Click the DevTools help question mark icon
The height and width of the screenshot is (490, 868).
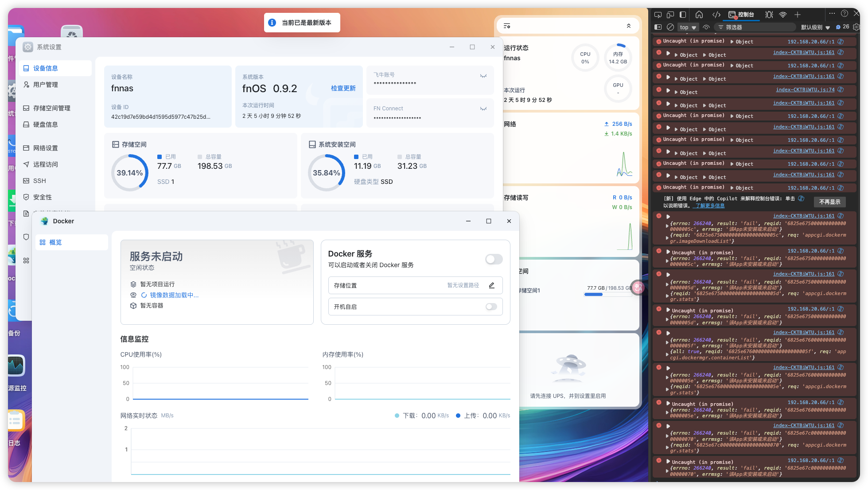click(x=845, y=13)
